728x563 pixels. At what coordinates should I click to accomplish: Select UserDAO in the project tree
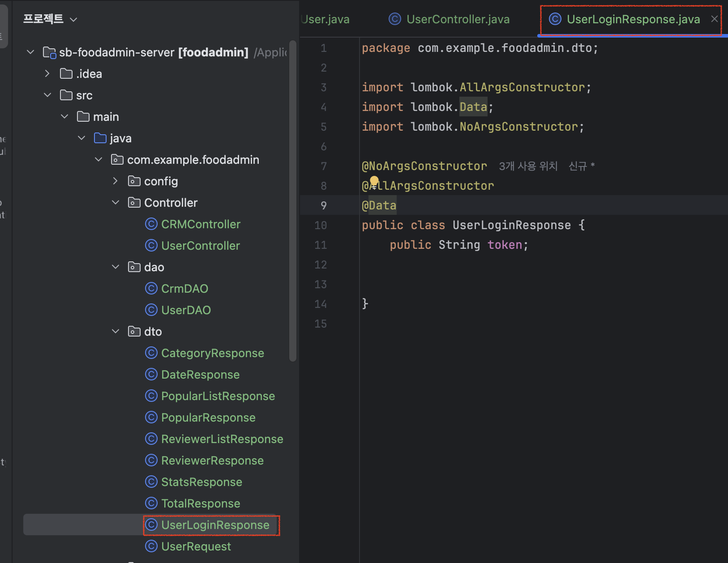click(186, 310)
